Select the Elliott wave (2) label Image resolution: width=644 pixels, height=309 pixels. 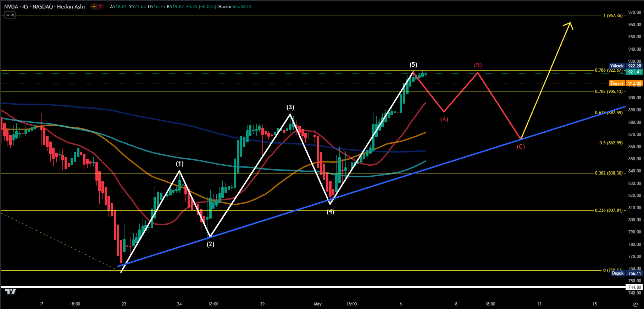click(x=211, y=244)
